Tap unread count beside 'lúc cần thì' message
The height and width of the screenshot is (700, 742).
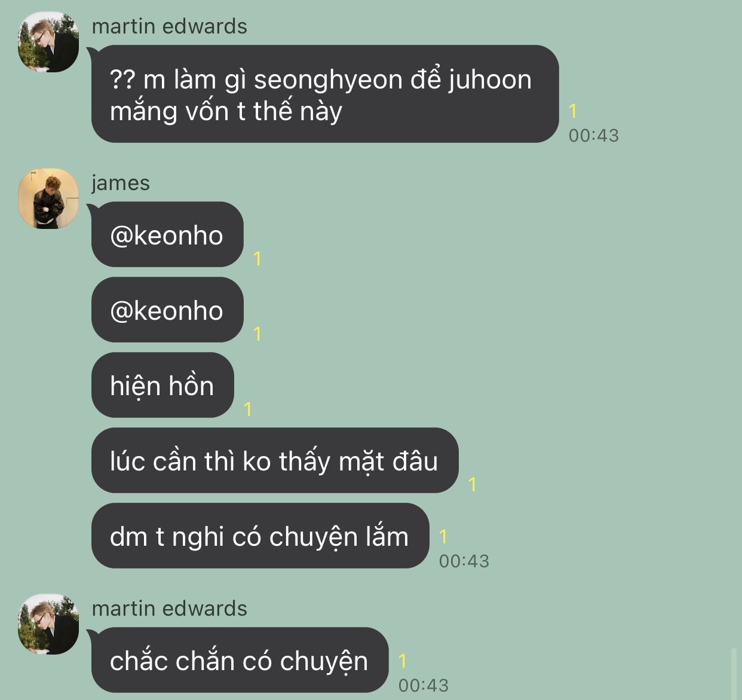473,485
